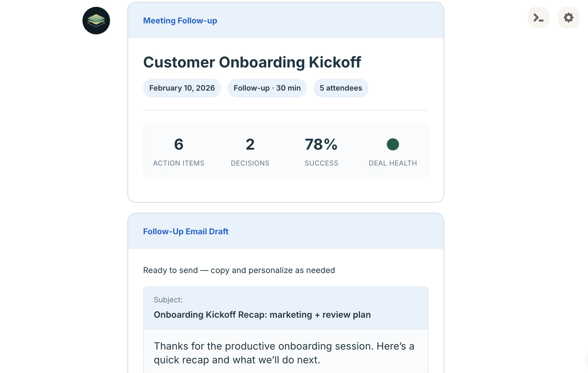This screenshot has height=373, width=588.
Task: Open the terminal console icon
Action: click(538, 17)
